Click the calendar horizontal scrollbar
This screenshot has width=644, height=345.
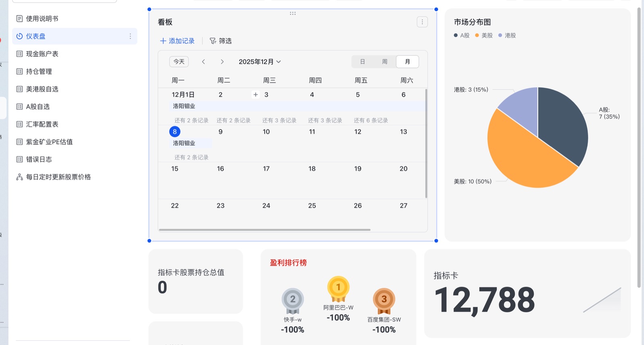(264, 230)
